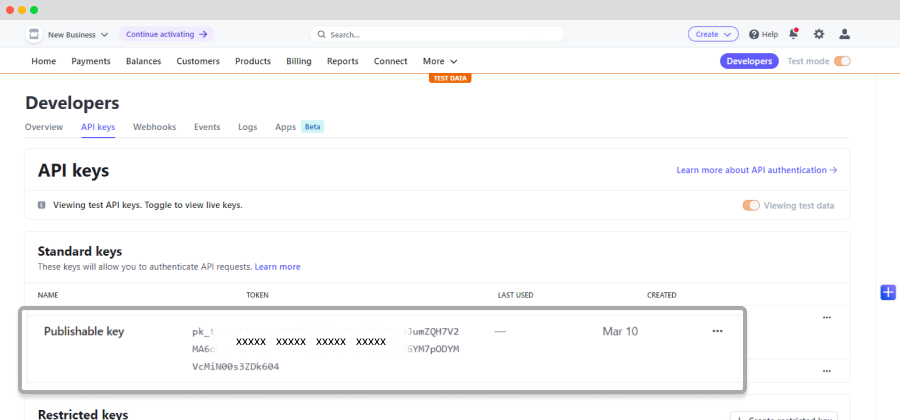
Task: Click the CREATED column header
Action: coord(661,295)
